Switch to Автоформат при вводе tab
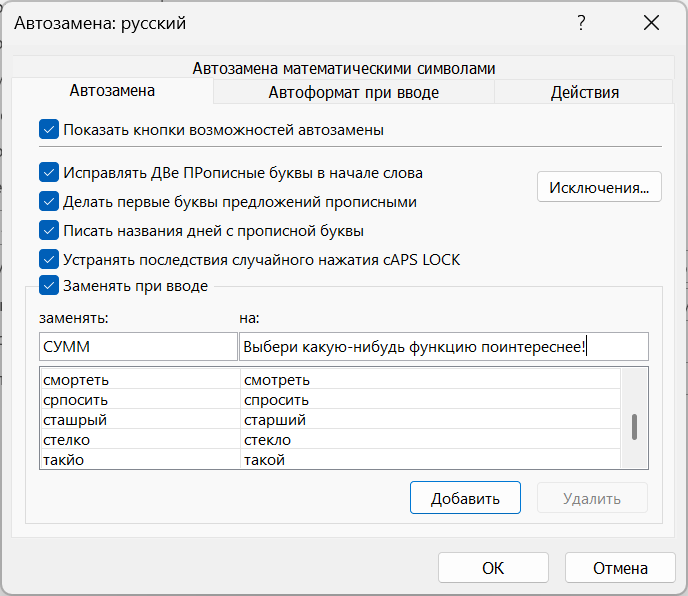 (x=353, y=93)
